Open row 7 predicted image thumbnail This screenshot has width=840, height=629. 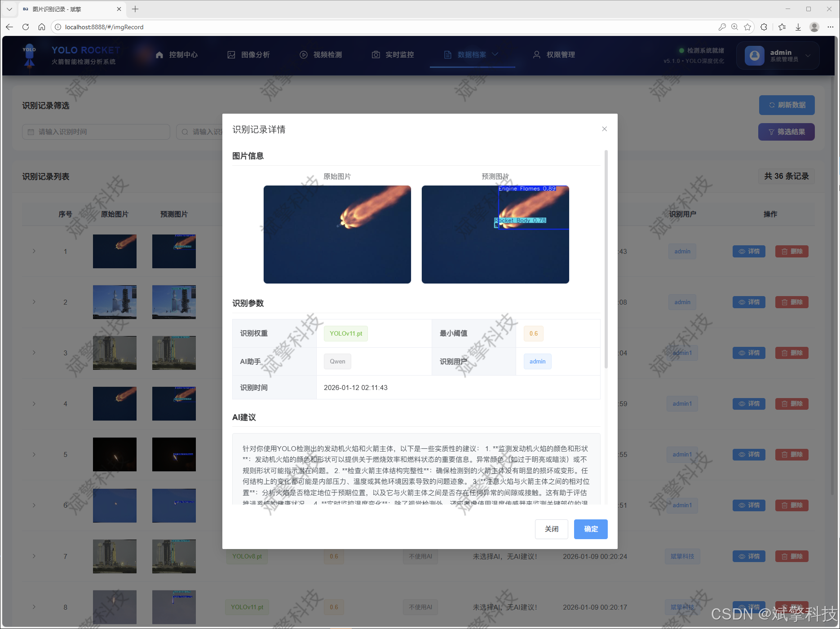point(174,556)
